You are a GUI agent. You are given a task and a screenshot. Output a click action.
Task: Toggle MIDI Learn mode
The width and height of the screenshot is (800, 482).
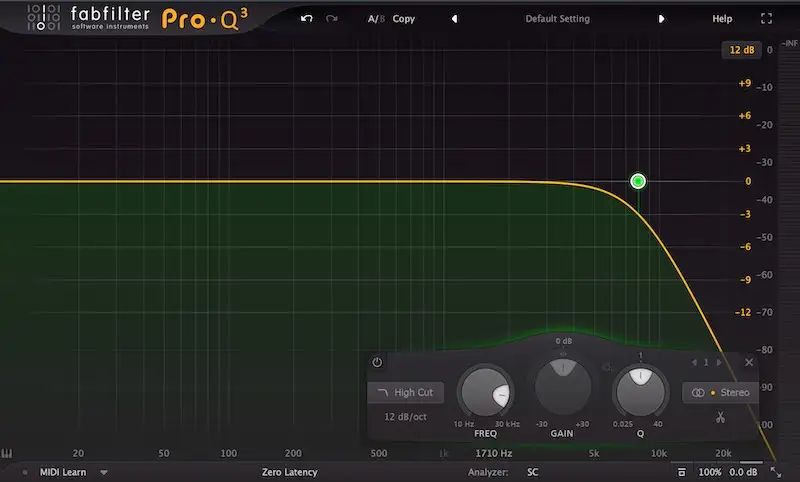[61, 472]
